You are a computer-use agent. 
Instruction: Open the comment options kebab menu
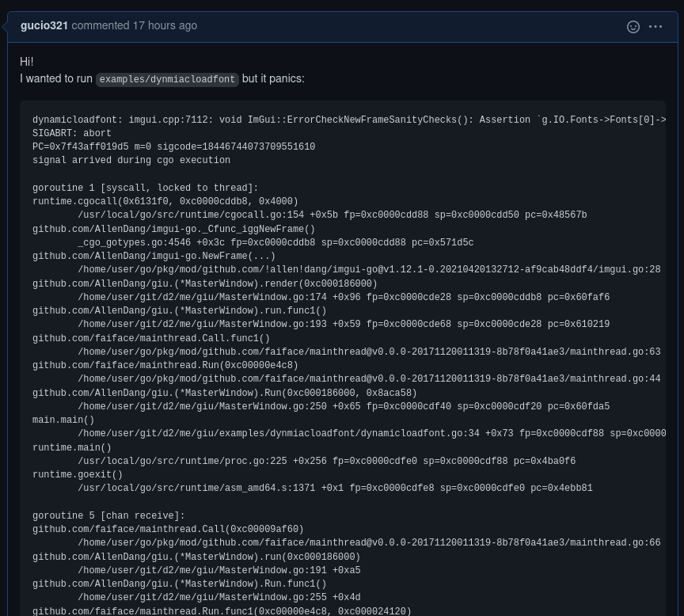(x=655, y=26)
